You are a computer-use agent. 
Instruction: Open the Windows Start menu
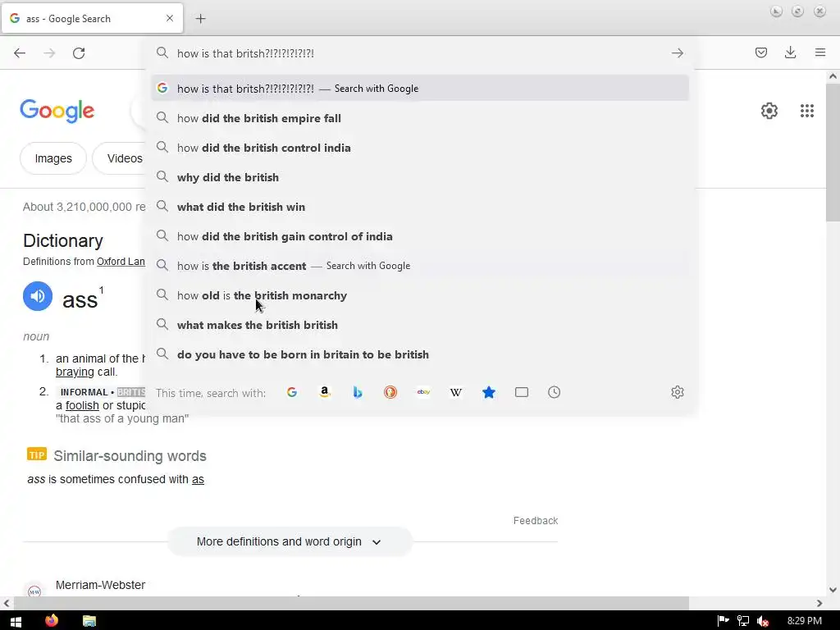point(16,621)
